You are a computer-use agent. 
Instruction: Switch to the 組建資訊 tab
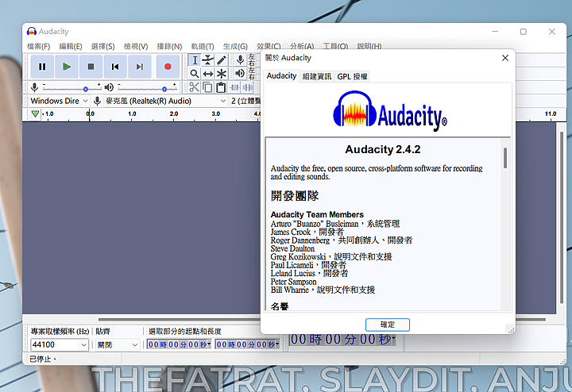(317, 76)
